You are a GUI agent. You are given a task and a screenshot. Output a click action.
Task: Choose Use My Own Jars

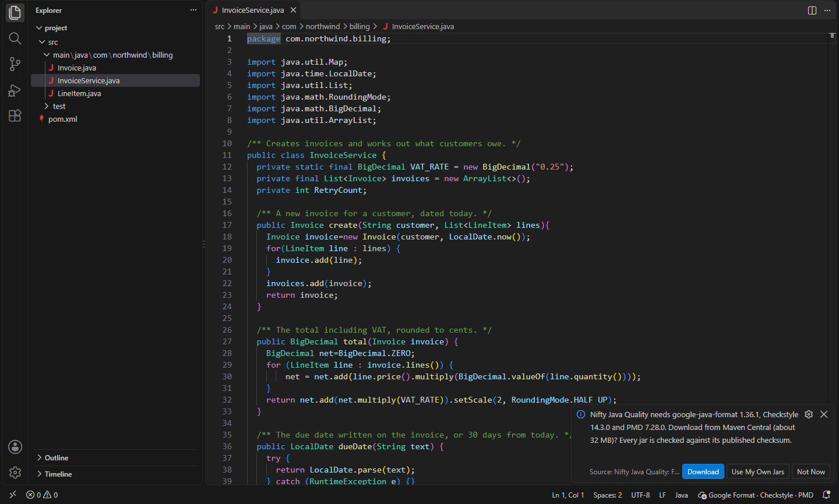click(x=758, y=472)
